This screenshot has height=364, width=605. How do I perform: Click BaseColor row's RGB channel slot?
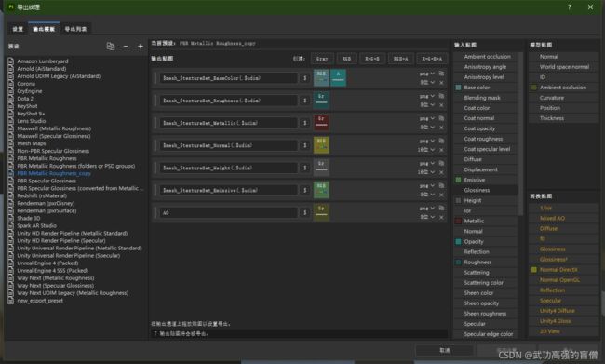click(321, 77)
